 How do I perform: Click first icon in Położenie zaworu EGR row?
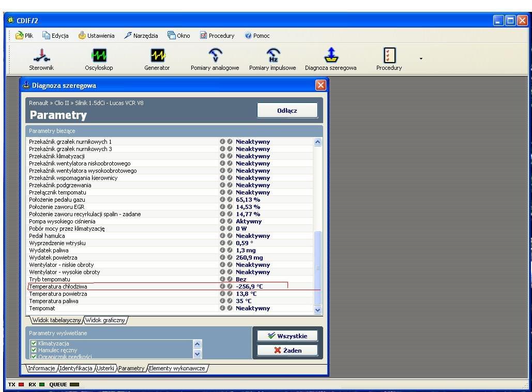[222, 207]
